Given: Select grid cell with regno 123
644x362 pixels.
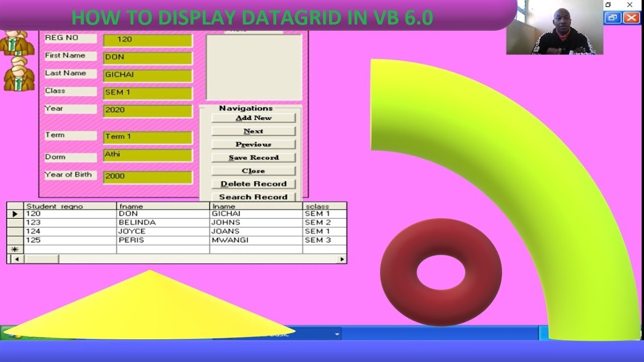Looking at the screenshot, I should click(x=70, y=222).
